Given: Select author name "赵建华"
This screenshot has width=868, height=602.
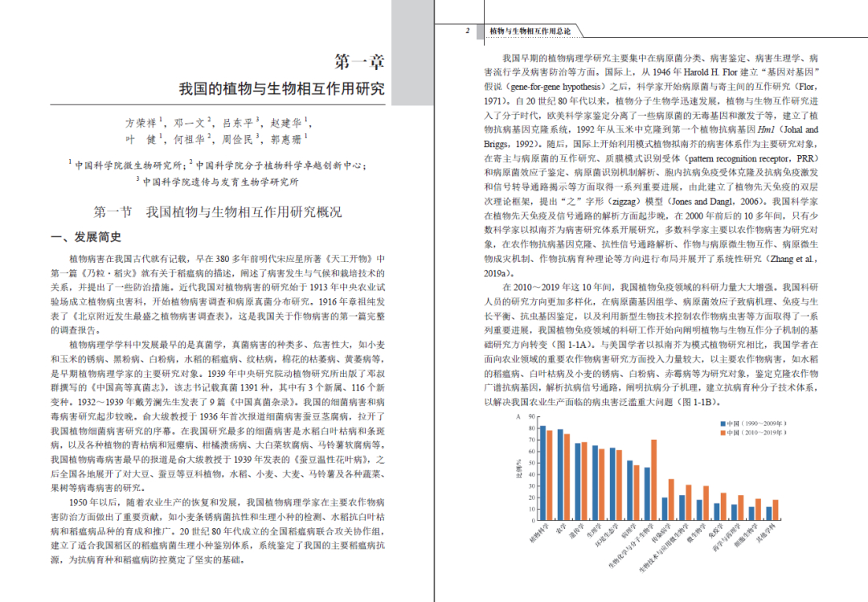Looking at the screenshot, I should [286, 123].
